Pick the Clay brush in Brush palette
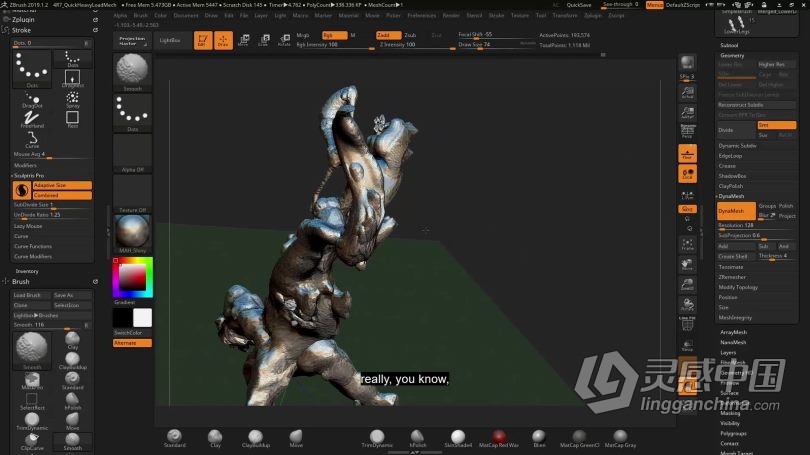 (72, 340)
